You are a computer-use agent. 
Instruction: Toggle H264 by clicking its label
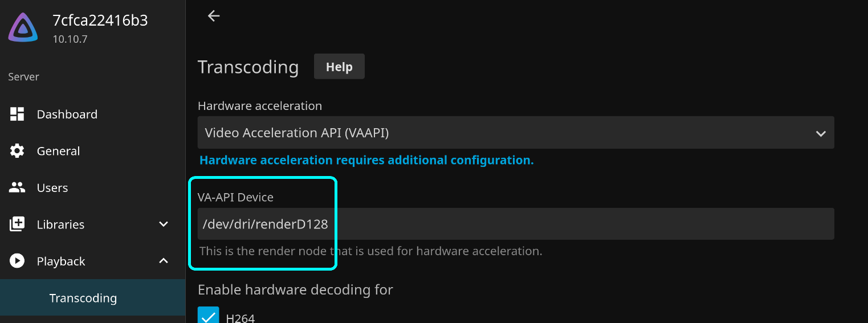241,318
